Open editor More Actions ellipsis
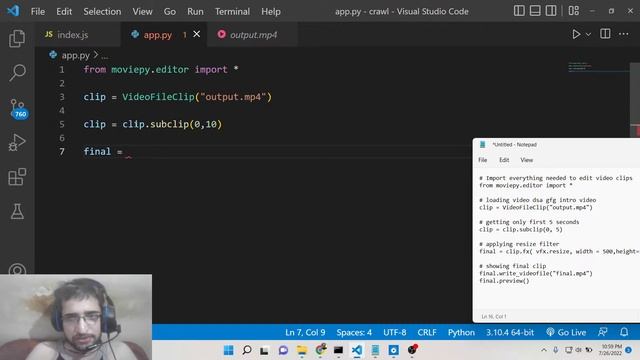 coord(624,34)
